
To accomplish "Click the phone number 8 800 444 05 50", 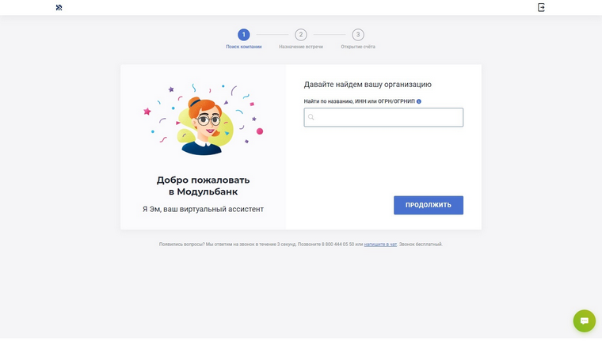I will (338, 245).
